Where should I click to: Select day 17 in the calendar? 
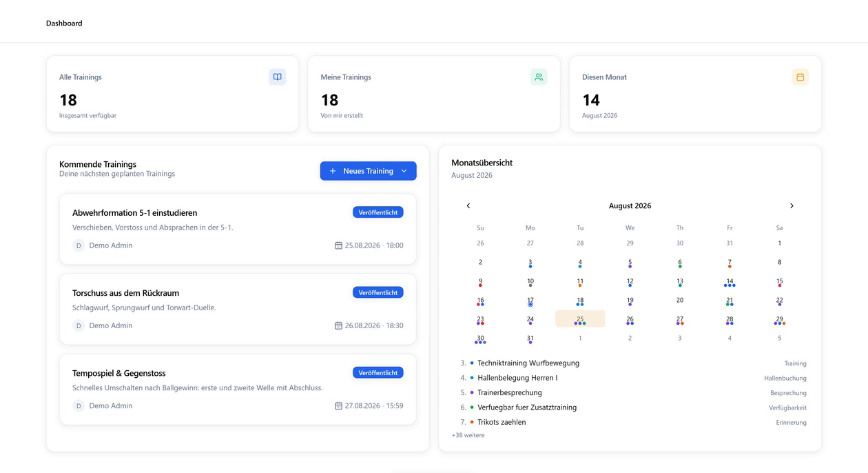point(530,301)
